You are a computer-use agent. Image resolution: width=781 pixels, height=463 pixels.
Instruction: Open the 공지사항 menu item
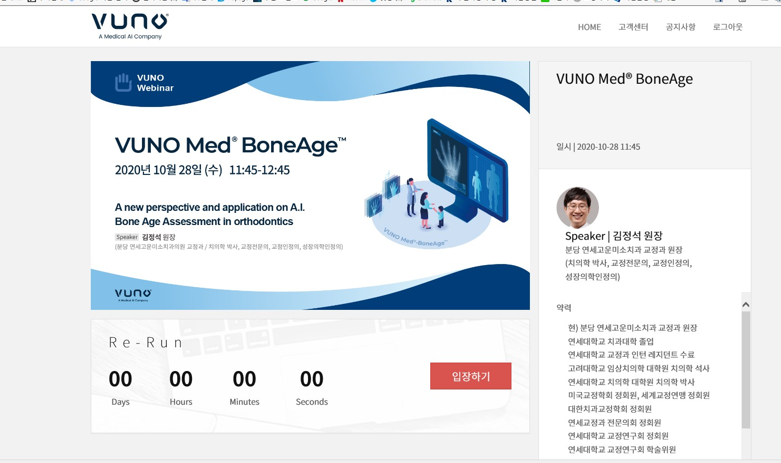point(680,27)
